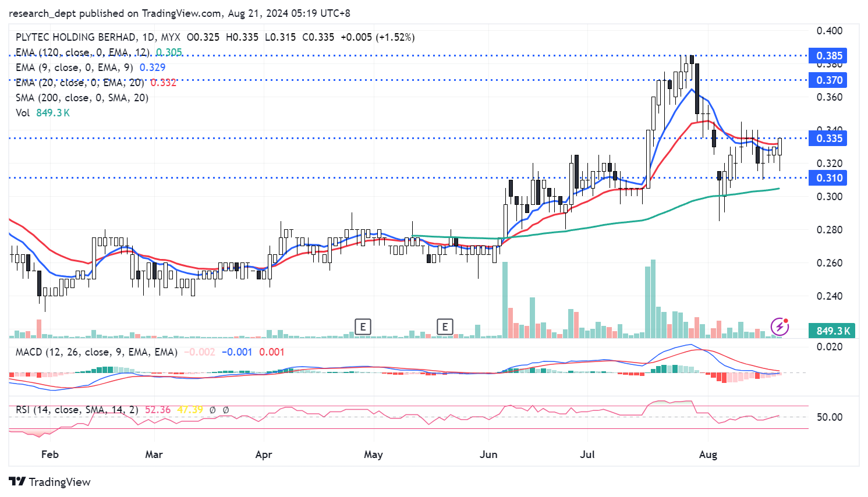
Task: Select the 0.370 price level label
Action: tap(828, 80)
